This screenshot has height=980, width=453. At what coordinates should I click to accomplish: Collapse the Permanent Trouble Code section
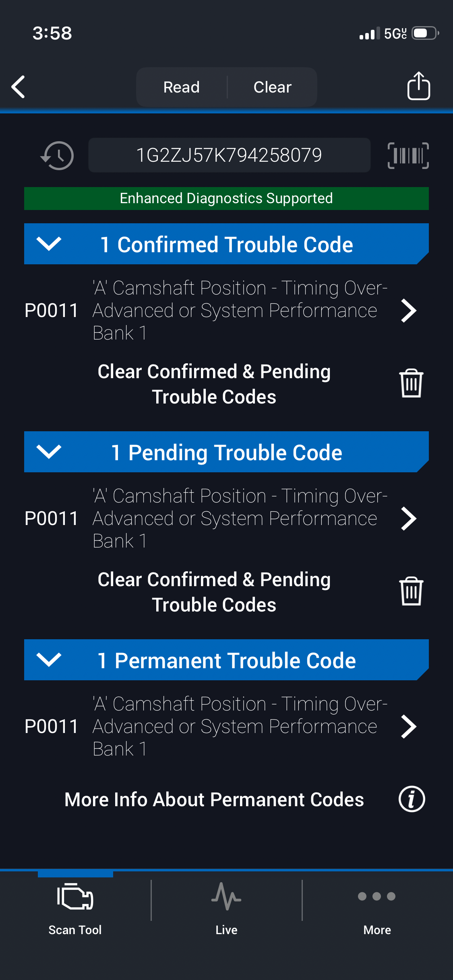coord(49,660)
